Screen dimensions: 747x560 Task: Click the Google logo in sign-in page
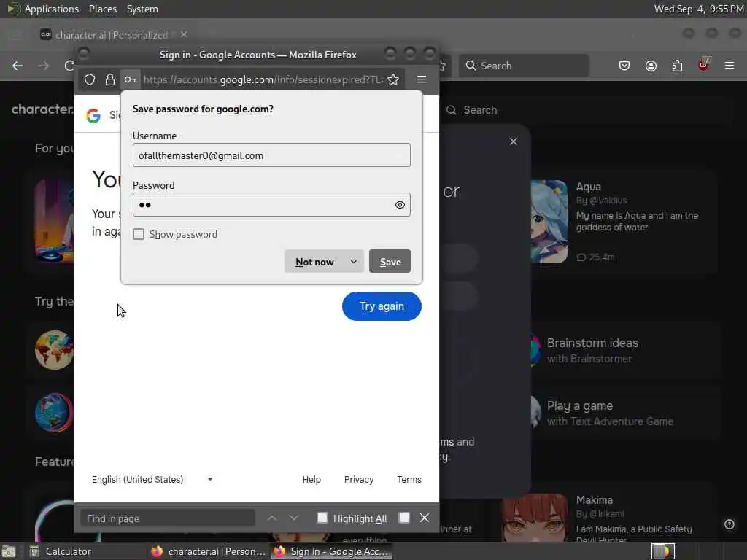tap(93, 115)
